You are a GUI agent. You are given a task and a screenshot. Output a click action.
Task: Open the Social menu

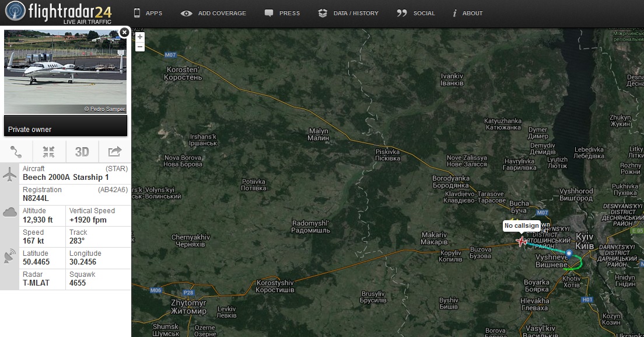[x=416, y=13]
